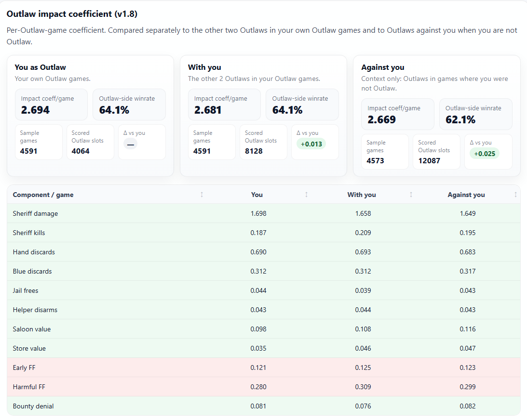This screenshot has width=527, height=420.
Task: Click the With you table header
Action: coord(362,195)
